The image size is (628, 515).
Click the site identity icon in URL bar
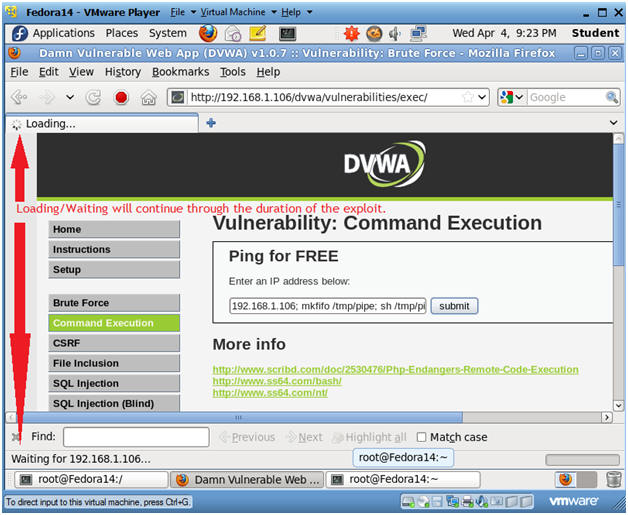click(x=178, y=97)
